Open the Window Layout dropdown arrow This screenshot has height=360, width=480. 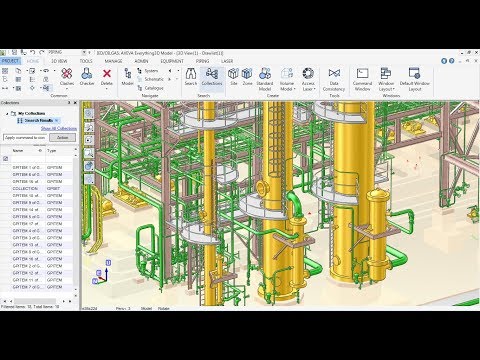point(394,89)
